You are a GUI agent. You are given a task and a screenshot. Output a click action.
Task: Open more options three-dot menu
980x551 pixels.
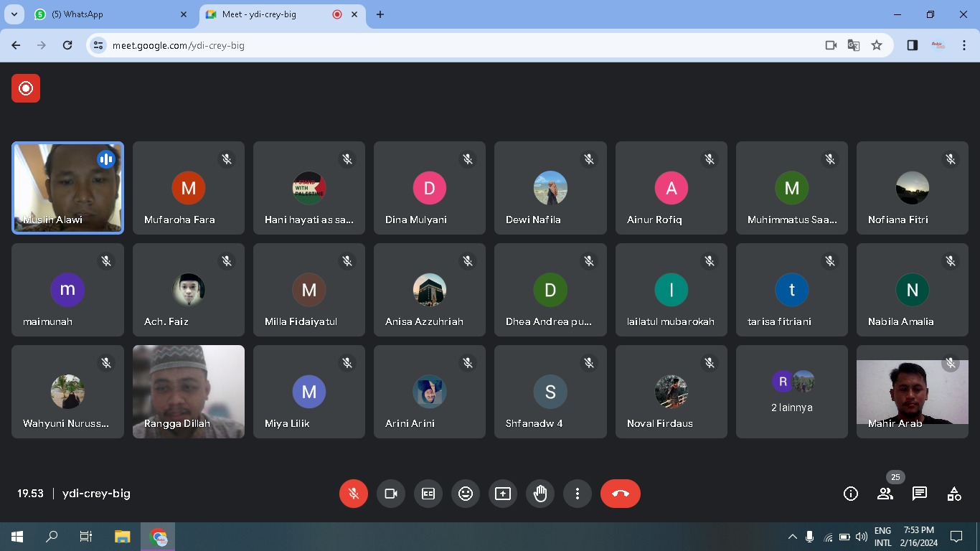578,494
